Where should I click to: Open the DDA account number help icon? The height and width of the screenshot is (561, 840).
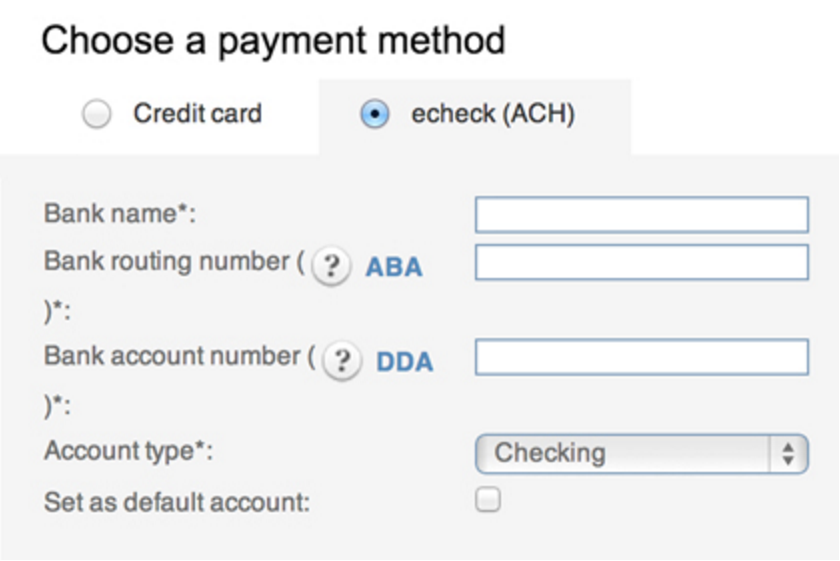point(342,361)
